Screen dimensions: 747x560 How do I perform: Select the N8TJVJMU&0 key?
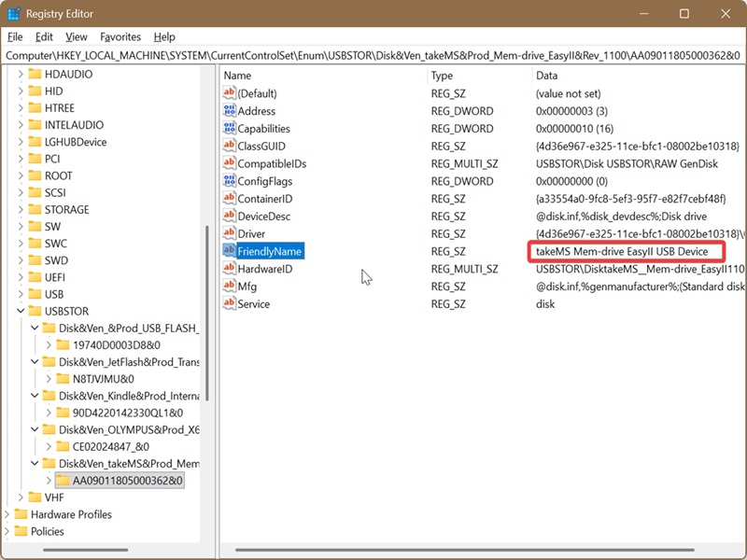[104, 379]
